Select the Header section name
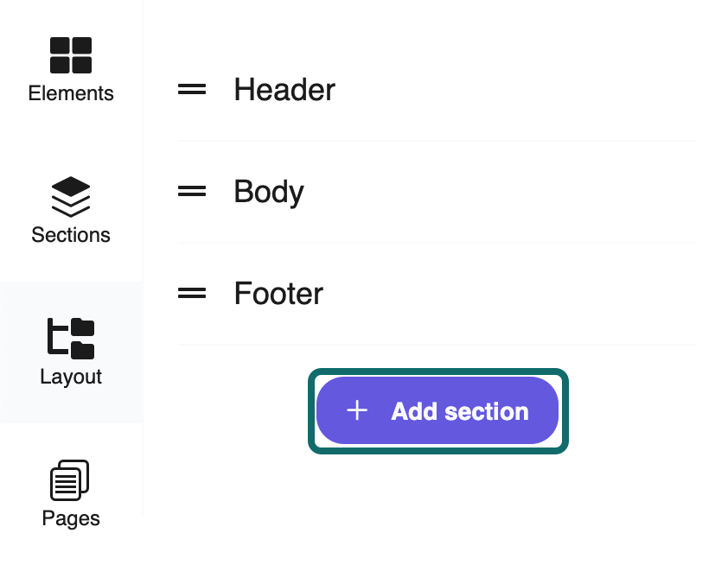 pyautogui.click(x=284, y=90)
